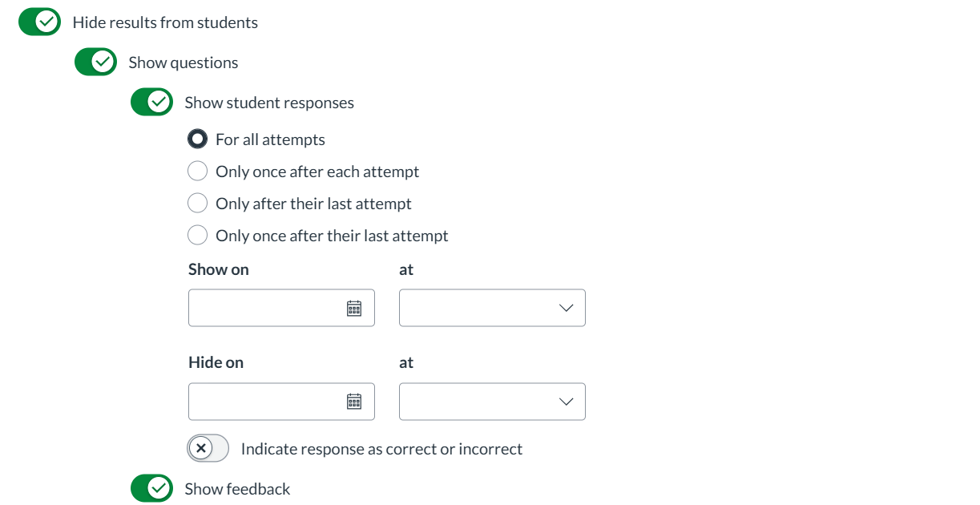The image size is (980, 505).
Task: Select the For all attempts option
Action: click(x=198, y=139)
